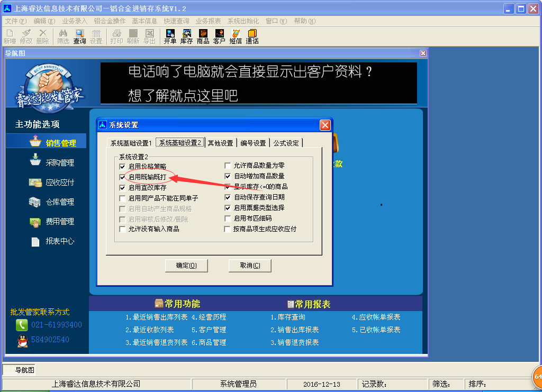The image size is (542, 392).
Task: Click the 修改 toolbar icon
Action: tap(26, 37)
